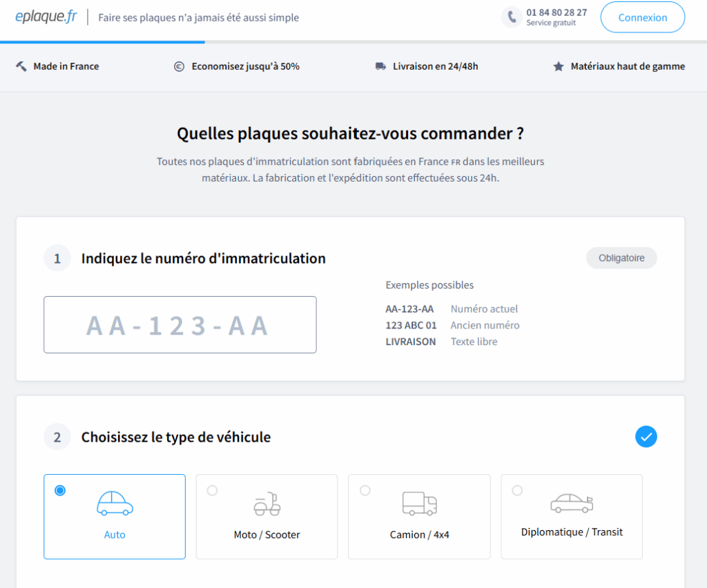
Task: Select the Camion / 4x4 radio button
Action: point(365,491)
